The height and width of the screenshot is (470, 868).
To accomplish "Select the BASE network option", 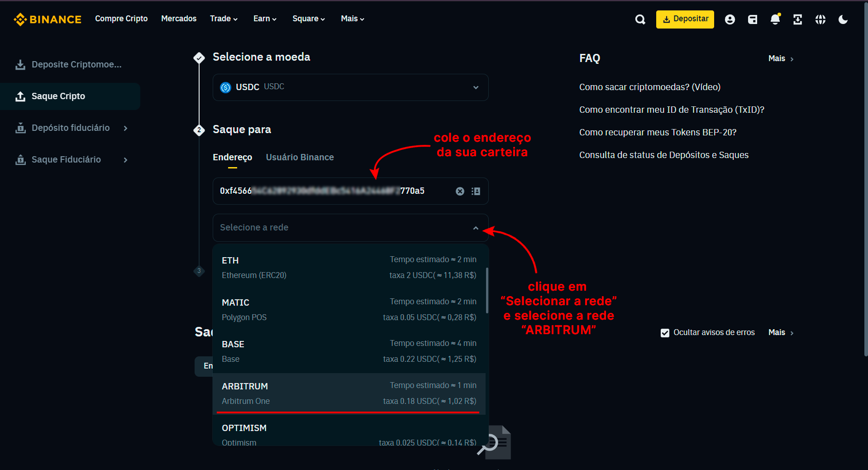I will coord(349,351).
